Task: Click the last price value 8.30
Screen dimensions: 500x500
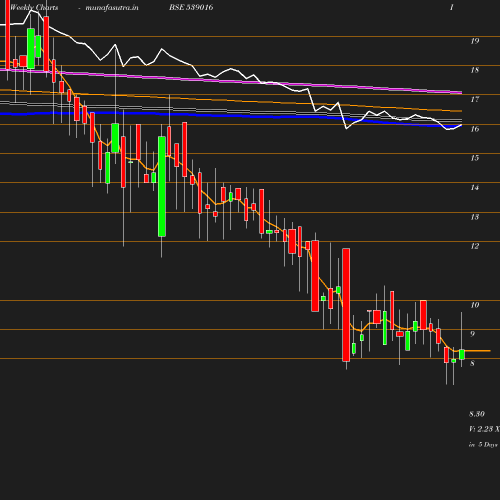Action: coord(477,414)
